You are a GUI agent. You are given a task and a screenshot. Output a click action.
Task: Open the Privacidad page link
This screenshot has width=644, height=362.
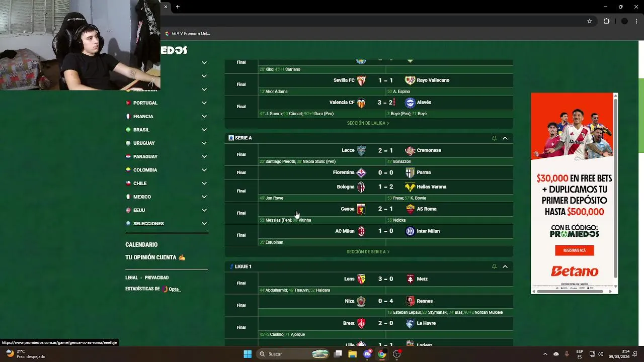(x=156, y=278)
